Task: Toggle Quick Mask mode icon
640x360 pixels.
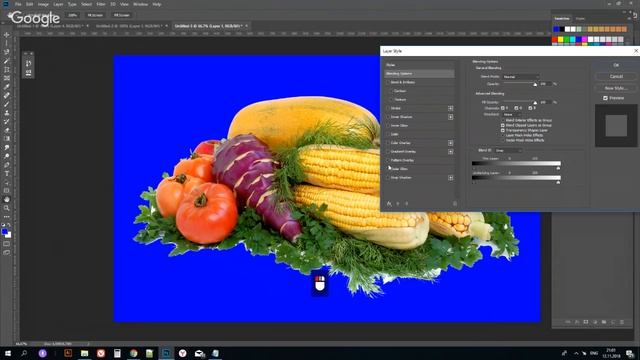Action: coord(7,244)
